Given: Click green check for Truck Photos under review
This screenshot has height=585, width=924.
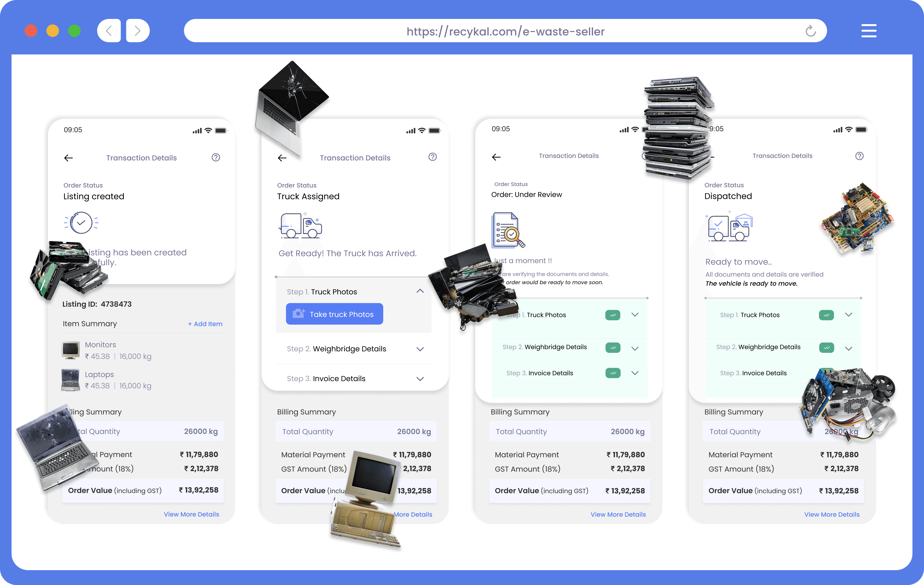Looking at the screenshot, I should click(612, 315).
